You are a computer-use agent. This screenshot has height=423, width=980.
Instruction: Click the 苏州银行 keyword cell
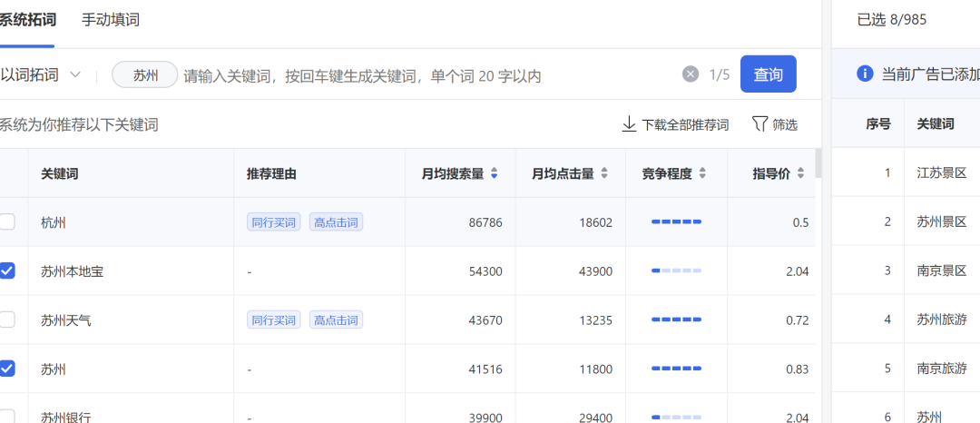click(x=66, y=418)
